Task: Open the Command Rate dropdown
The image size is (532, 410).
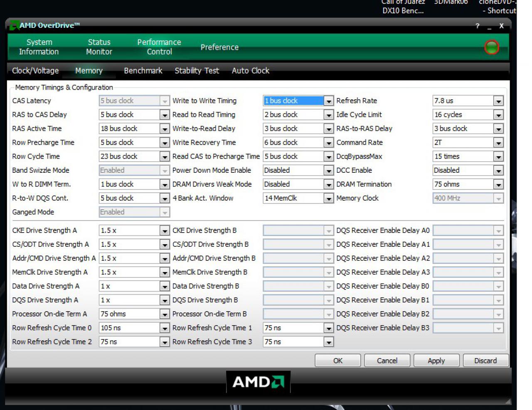Action: pos(498,142)
